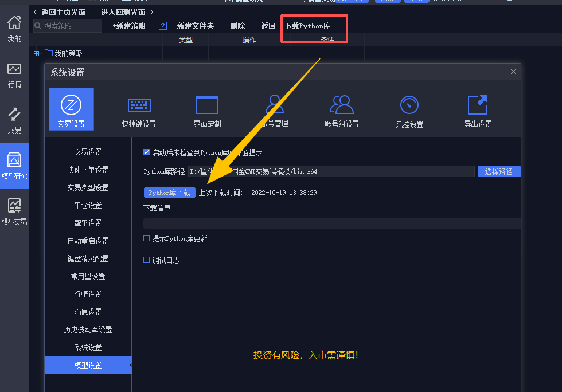The image size is (562, 392).
Task: Click the blue question mark help icon
Action: click(x=163, y=26)
